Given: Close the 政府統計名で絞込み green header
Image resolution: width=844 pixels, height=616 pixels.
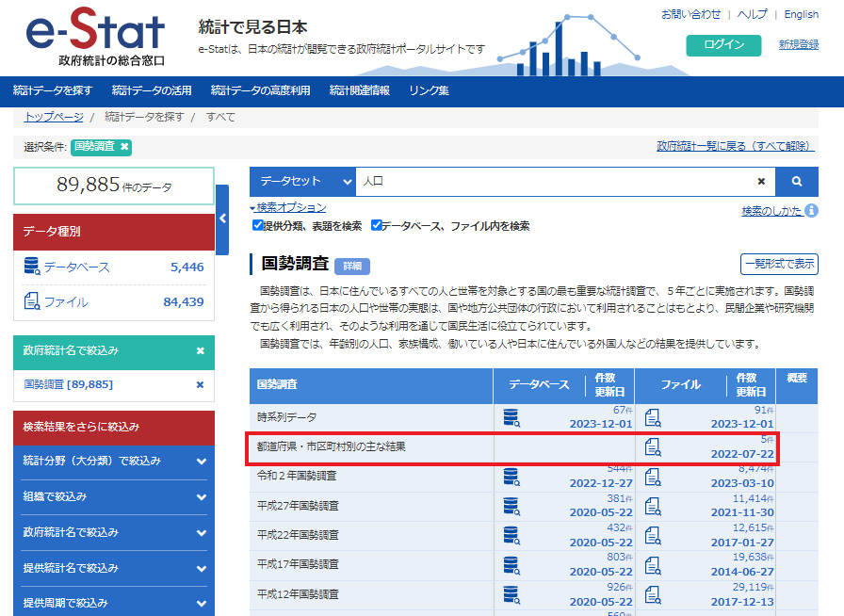Looking at the screenshot, I should (x=201, y=351).
